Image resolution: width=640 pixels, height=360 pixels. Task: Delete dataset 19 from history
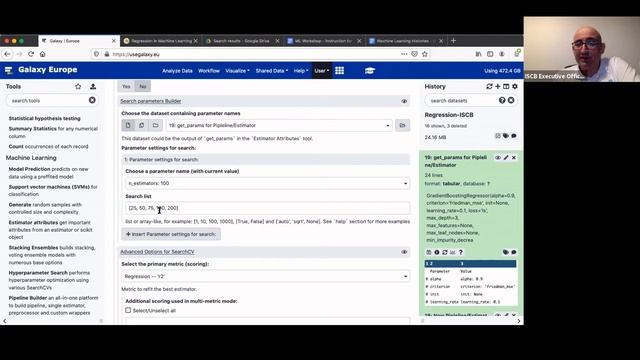tap(514, 158)
